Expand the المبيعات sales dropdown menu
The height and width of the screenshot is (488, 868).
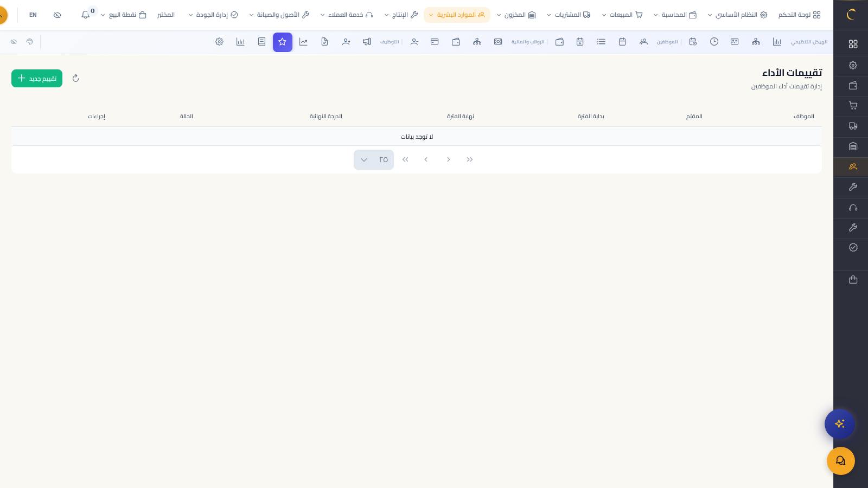[622, 15]
